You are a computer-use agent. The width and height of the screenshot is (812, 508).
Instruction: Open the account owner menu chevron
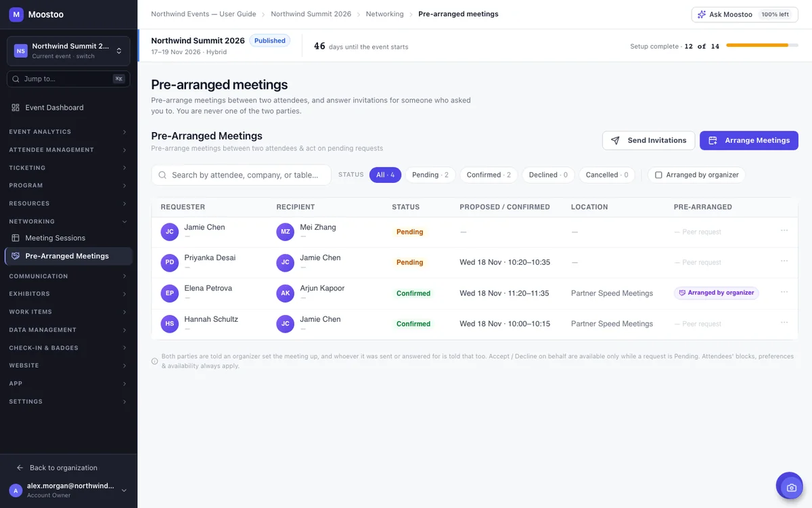[x=124, y=490]
